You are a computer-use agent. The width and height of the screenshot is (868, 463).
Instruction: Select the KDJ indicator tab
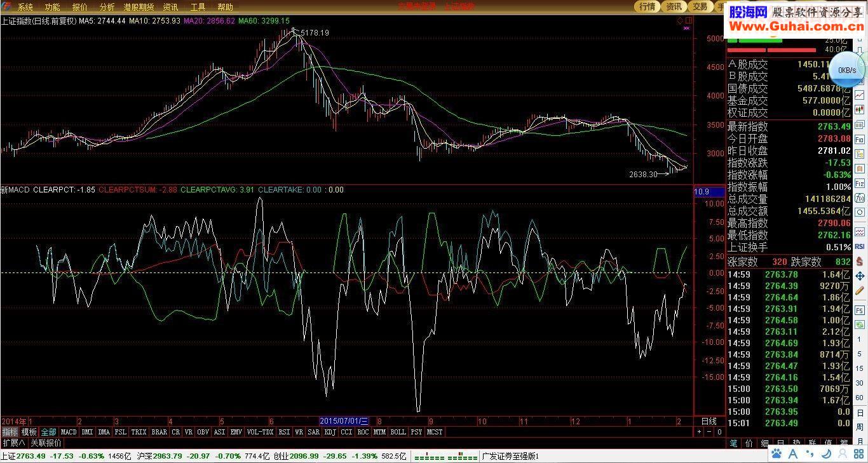[x=330, y=432]
